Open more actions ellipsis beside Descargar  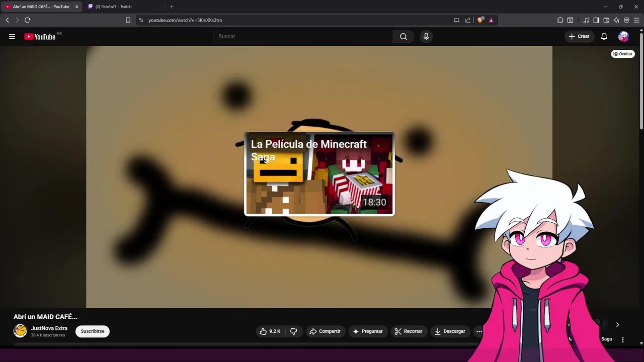[479, 331]
